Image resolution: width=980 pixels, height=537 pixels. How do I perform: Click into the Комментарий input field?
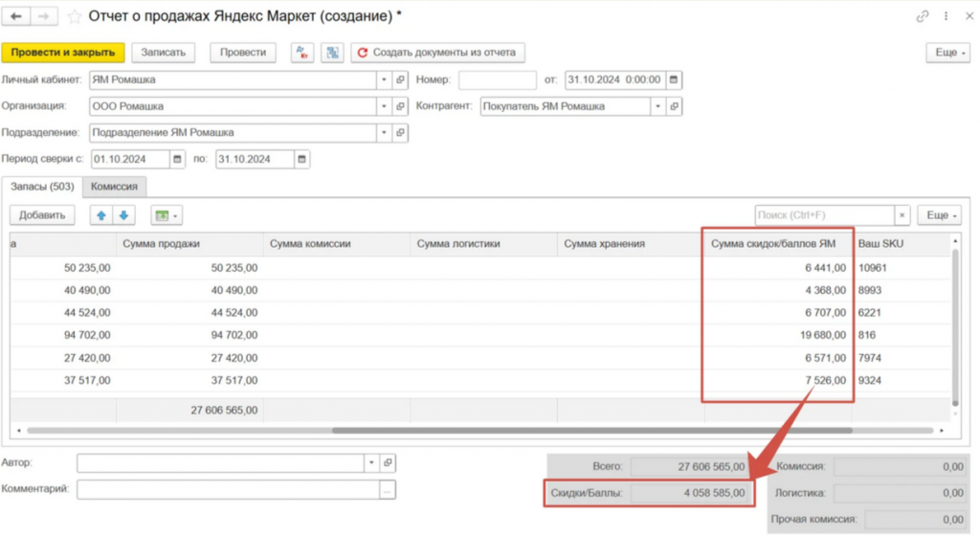[x=228, y=489]
